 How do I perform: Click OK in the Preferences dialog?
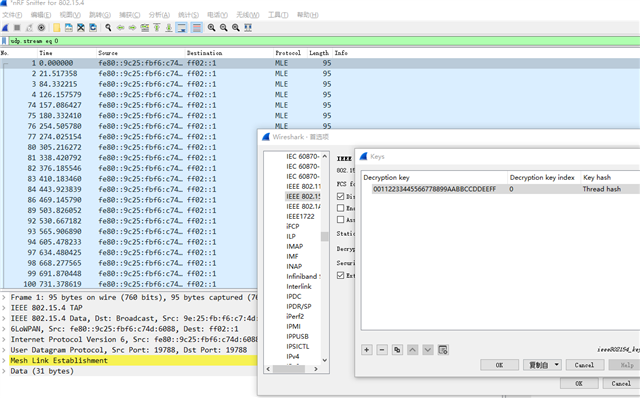pyautogui.click(x=579, y=383)
